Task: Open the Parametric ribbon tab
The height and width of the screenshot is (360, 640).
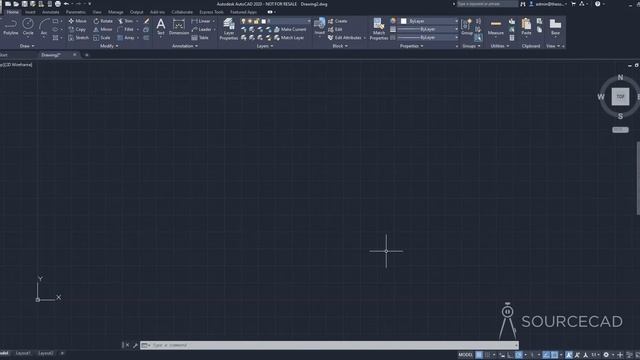Action: point(76,12)
